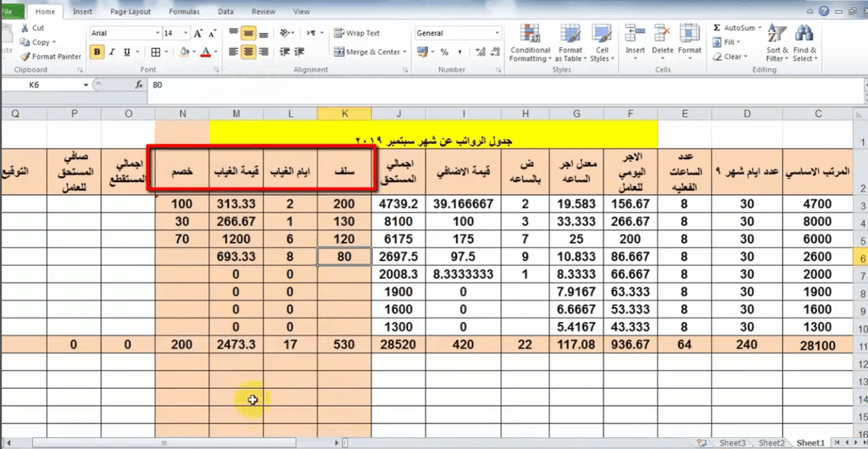The image size is (868, 449).
Task: Switch to the Data tab
Action: (225, 12)
